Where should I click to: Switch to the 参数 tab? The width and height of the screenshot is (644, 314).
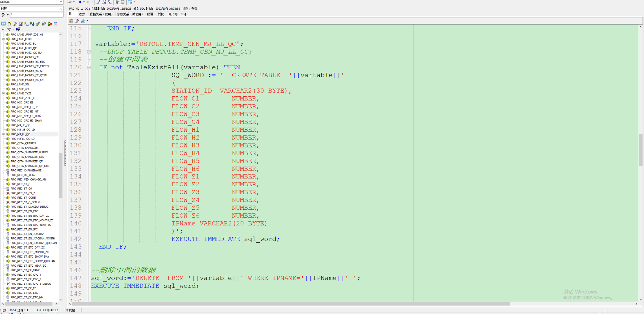tap(82, 14)
